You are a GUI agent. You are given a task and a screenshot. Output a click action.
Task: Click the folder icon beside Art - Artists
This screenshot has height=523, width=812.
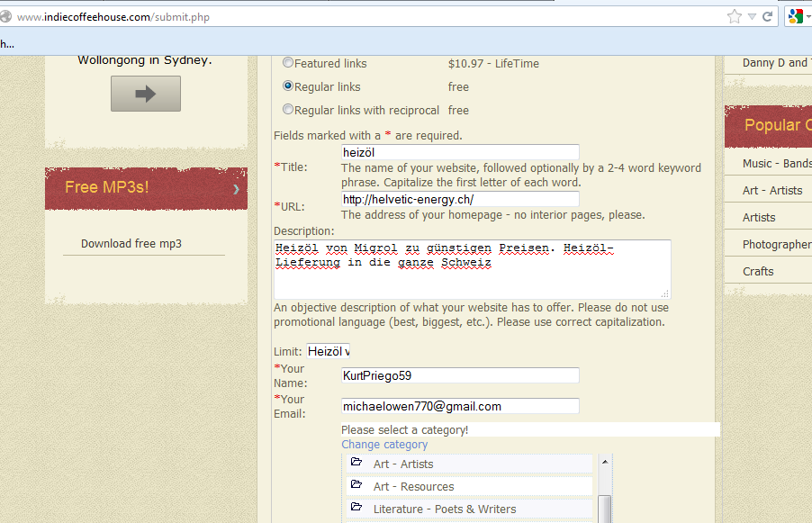tap(356, 462)
